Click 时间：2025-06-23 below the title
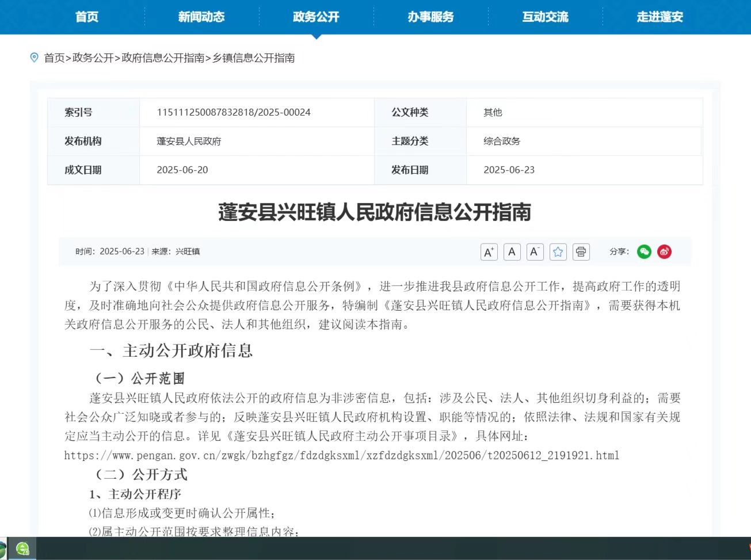 coord(110,252)
